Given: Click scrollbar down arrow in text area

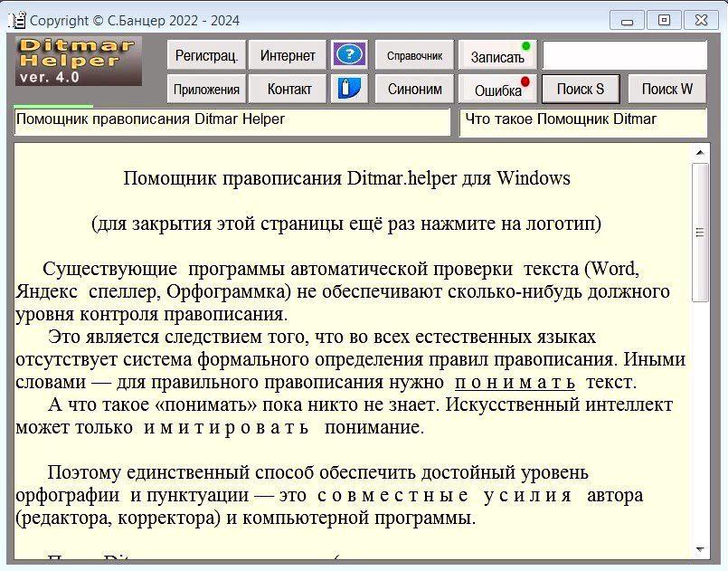Looking at the screenshot, I should (x=699, y=549).
